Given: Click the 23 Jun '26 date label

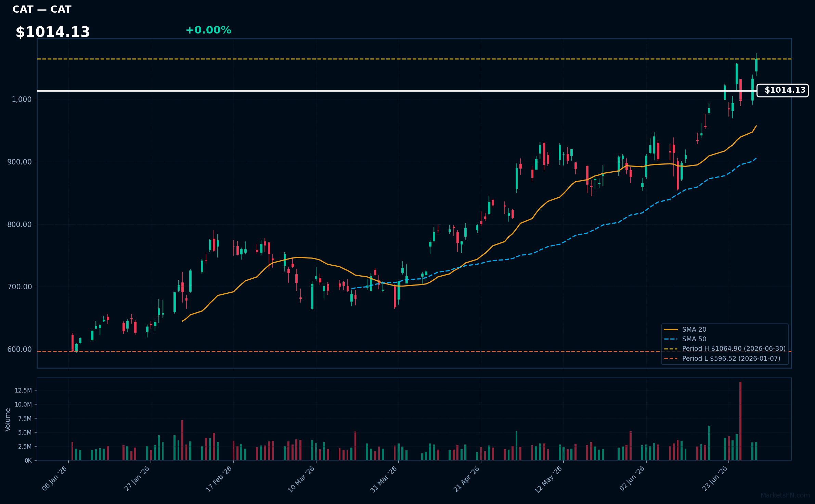Looking at the screenshot, I should [715, 479].
